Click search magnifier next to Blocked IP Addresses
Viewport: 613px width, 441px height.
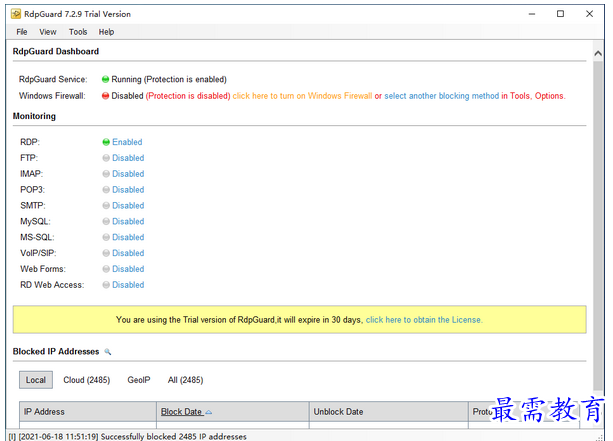tap(108, 352)
